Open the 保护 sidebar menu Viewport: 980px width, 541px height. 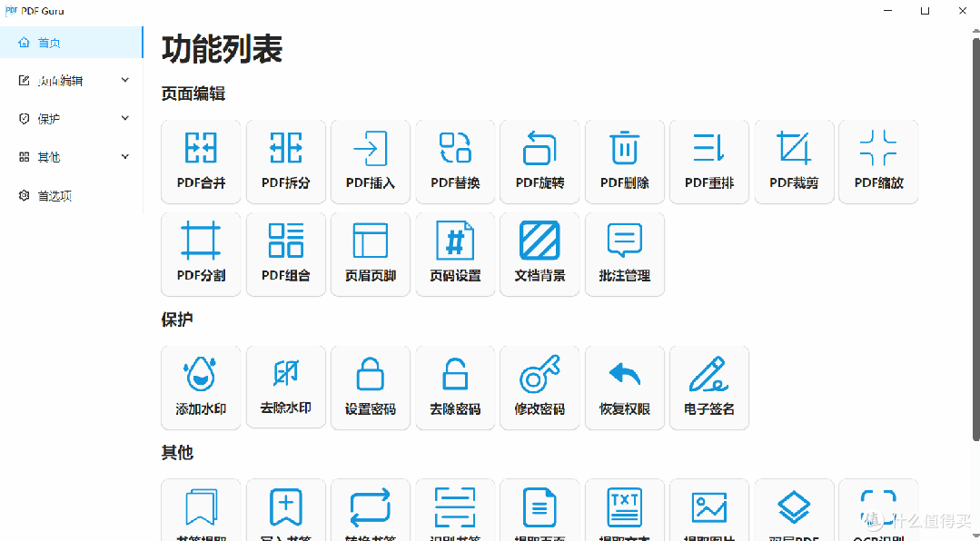(71, 119)
